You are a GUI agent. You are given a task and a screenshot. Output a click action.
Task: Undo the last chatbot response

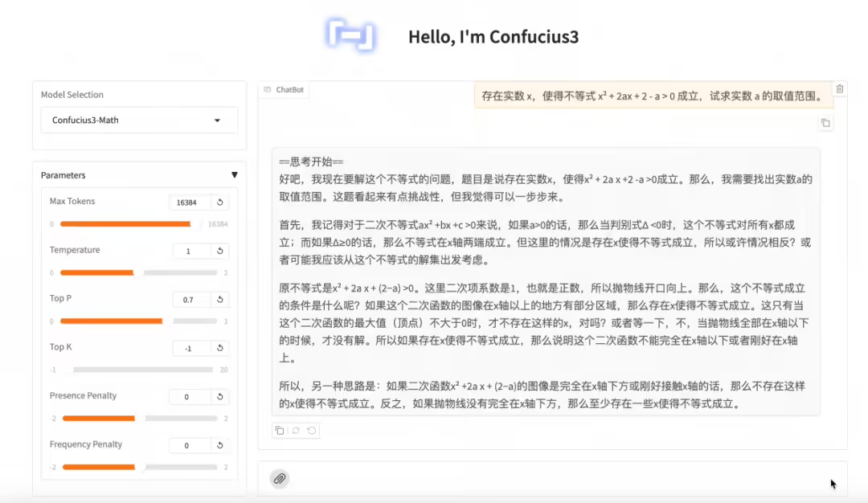312,431
